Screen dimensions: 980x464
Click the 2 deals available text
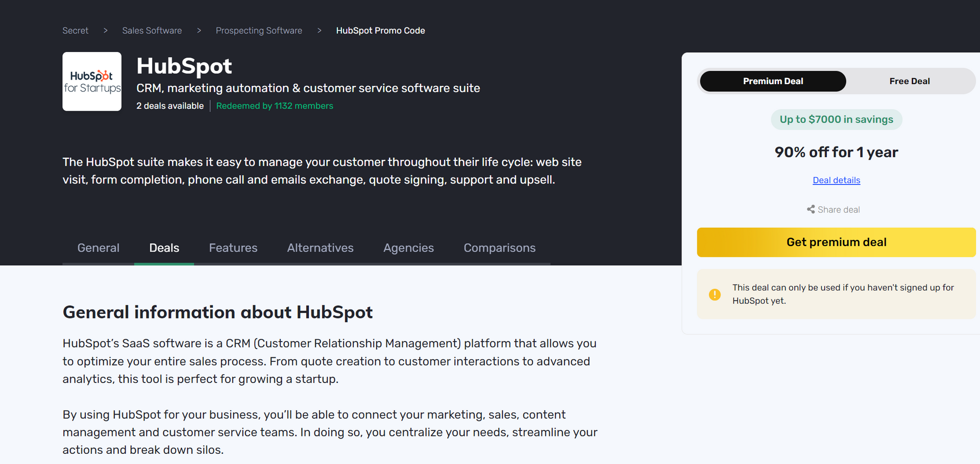pos(170,106)
